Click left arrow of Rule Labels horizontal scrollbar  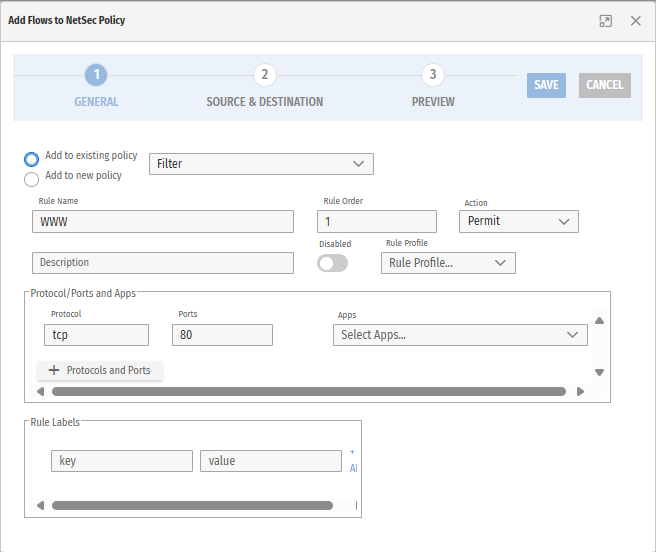pyautogui.click(x=40, y=506)
